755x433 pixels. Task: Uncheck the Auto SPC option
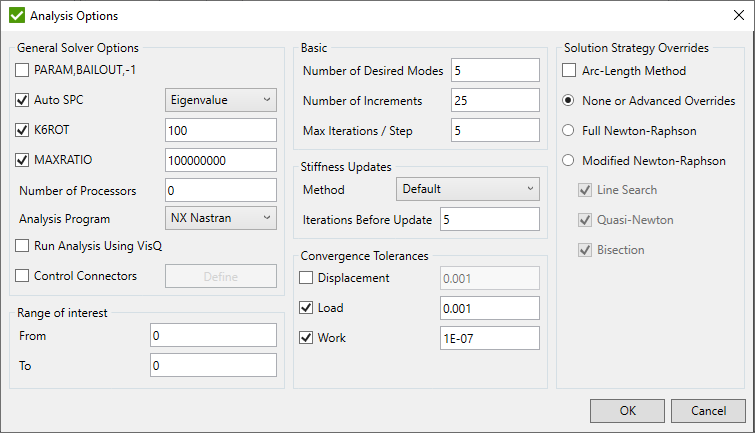24,100
